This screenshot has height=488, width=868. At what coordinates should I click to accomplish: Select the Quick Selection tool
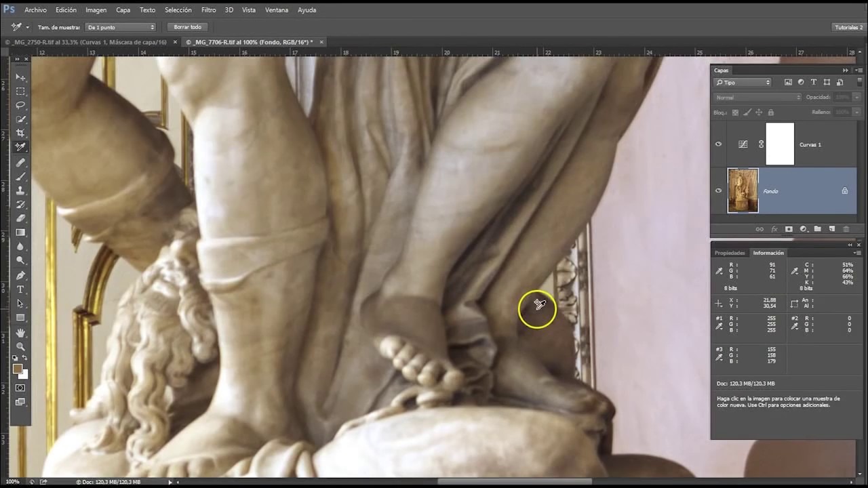click(x=20, y=119)
